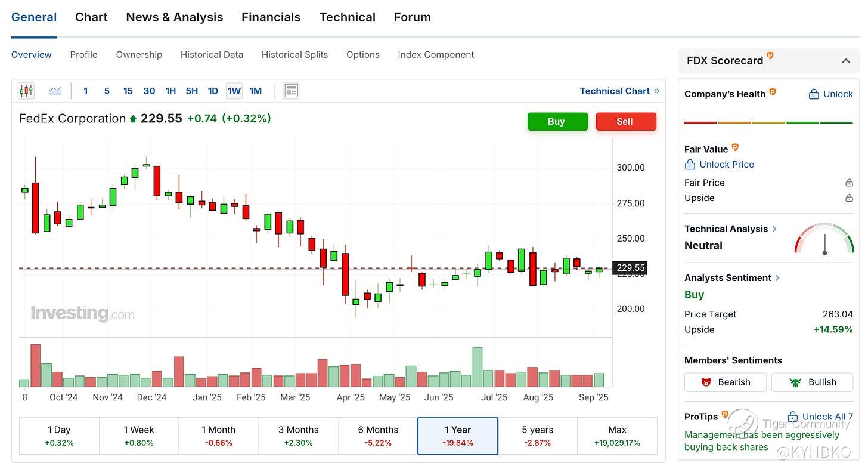Click the Technical Analysis gauge dial
Viewport: 868px width, 472px height.
pyautogui.click(x=824, y=240)
